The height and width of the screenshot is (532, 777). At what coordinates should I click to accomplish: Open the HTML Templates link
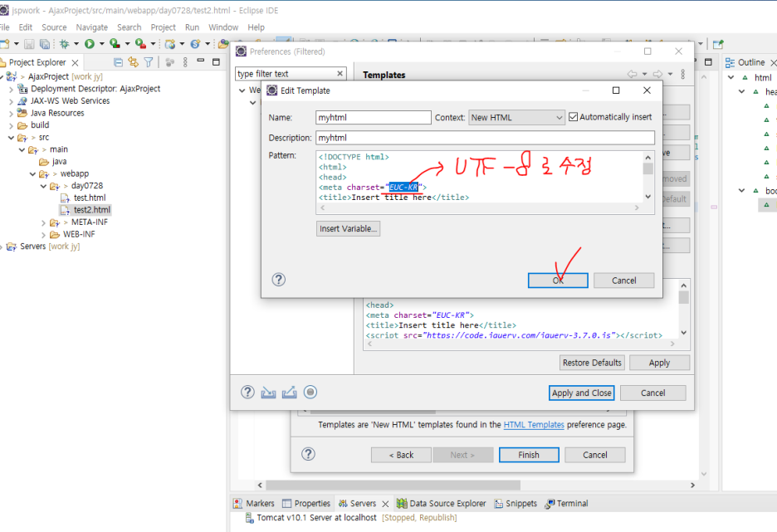[534, 424]
